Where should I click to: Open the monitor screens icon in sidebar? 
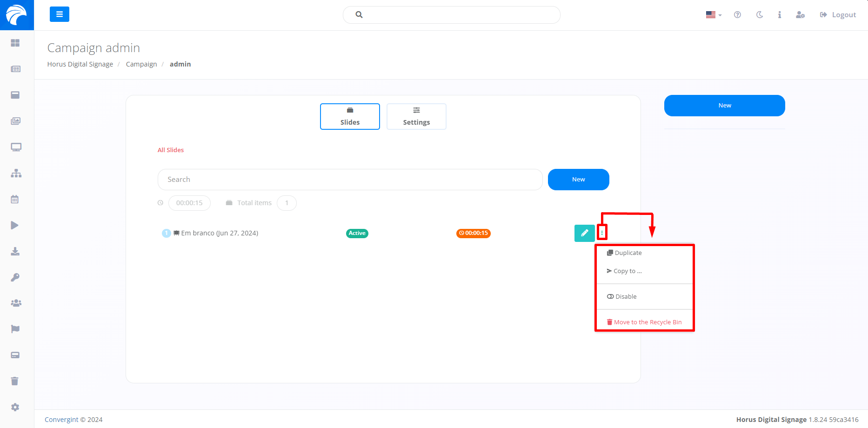click(x=16, y=147)
